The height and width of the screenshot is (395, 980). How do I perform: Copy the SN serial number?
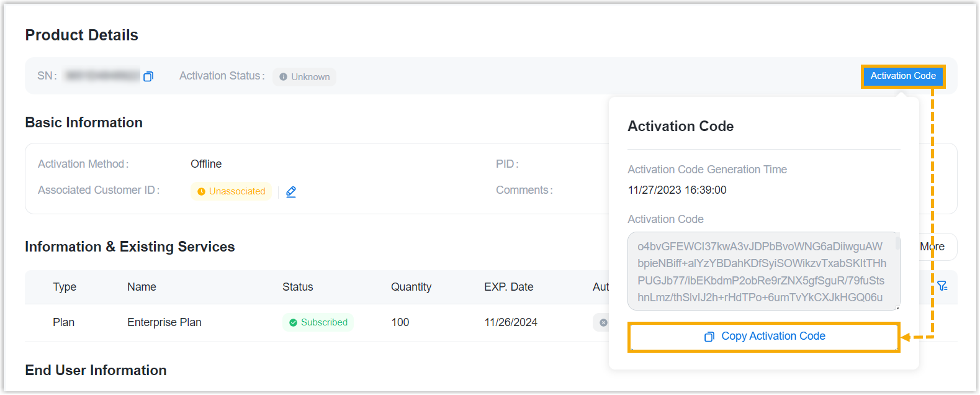coord(148,76)
